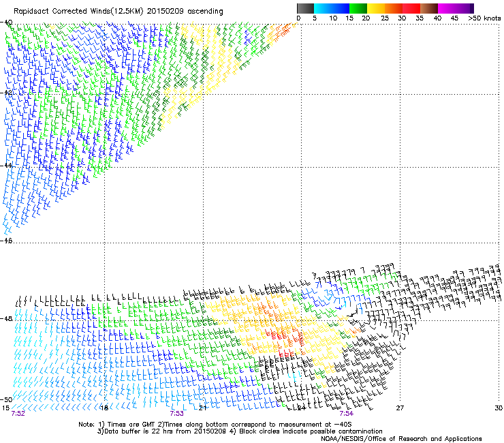This screenshot has width=504, height=443.
Task: Click the red 30-35 knots legend segment
Action: click(x=411, y=8)
